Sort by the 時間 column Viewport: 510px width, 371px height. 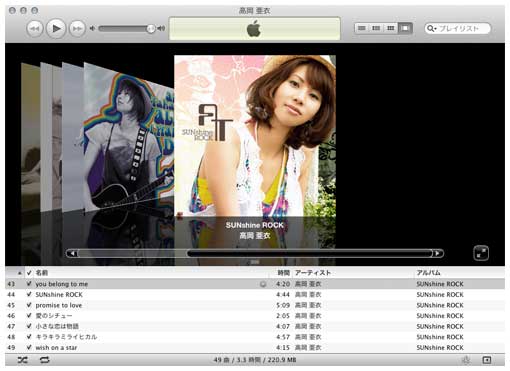[x=283, y=273]
